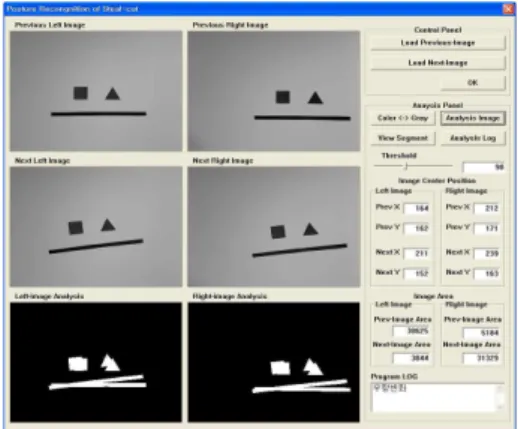518x429 pixels.
Task: Toggle Color <-> Gray mode button
Action: [x=403, y=118]
